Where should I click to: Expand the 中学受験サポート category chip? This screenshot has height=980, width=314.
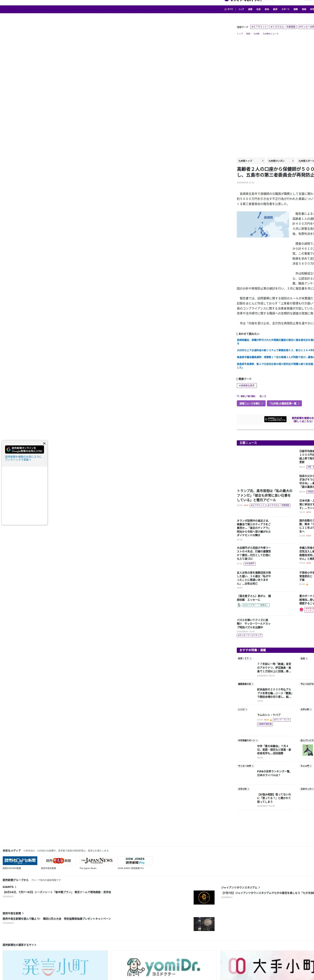pos(248,741)
